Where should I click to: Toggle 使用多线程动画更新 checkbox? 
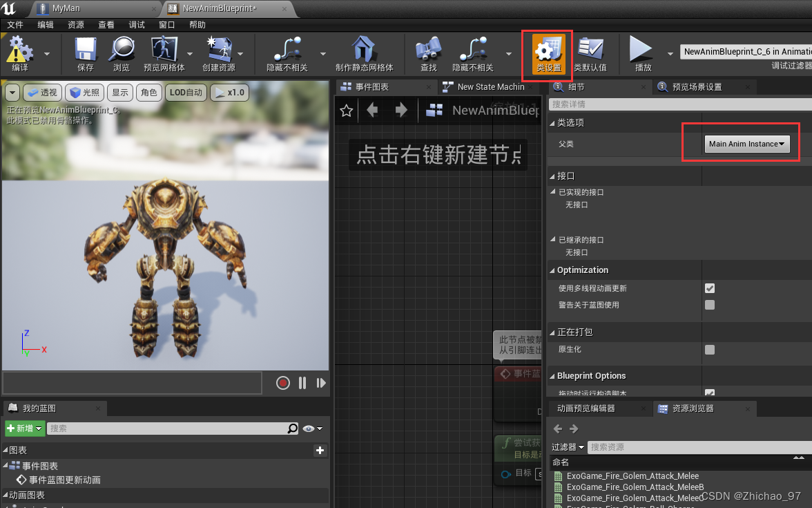710,288
